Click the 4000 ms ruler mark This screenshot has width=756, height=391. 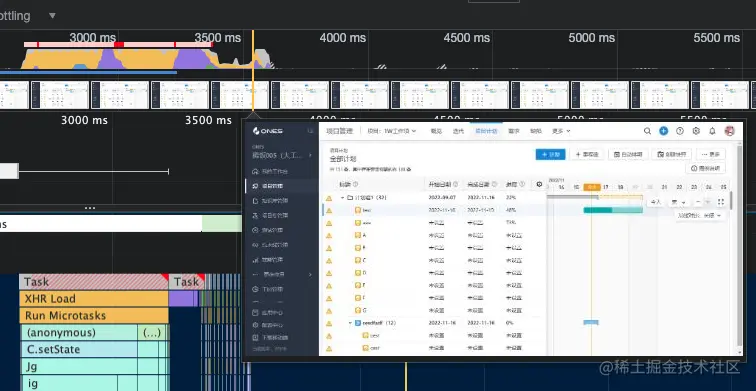click(x=343, y=38)
